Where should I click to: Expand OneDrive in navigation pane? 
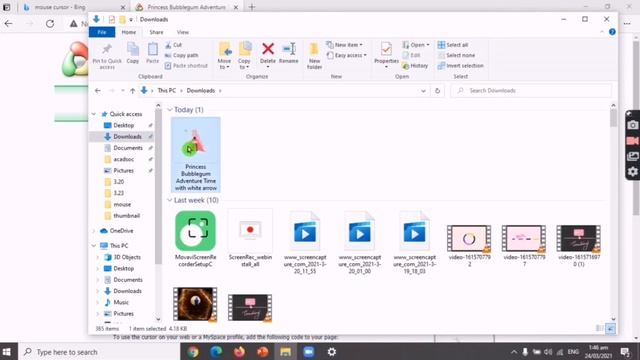94,231
